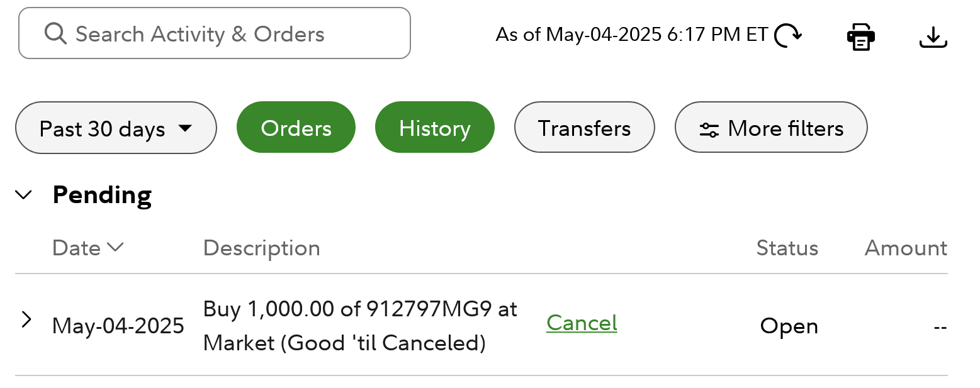Sort by the Date column header
This screenshot has height=388, width=980.
(88, 248)
